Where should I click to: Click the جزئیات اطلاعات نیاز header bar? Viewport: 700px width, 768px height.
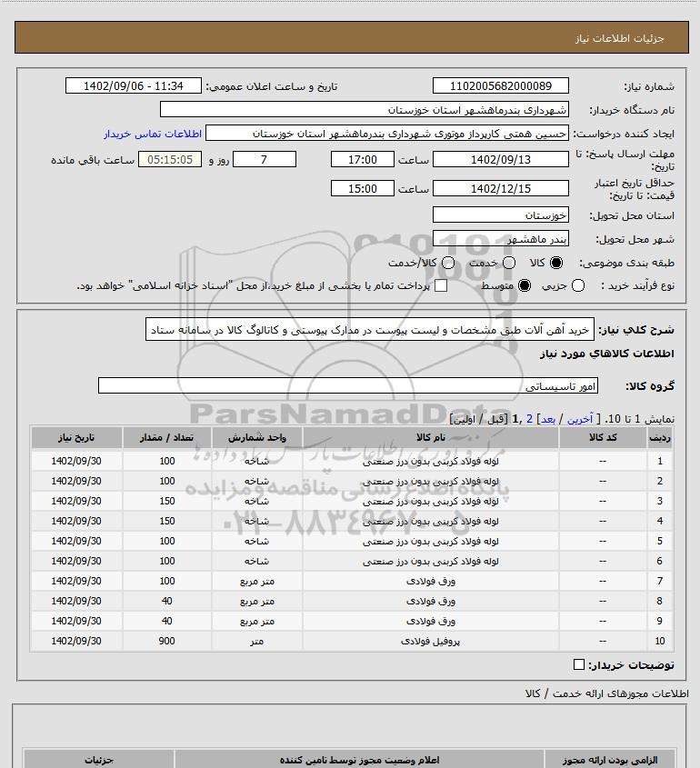(x=352, y=37)
